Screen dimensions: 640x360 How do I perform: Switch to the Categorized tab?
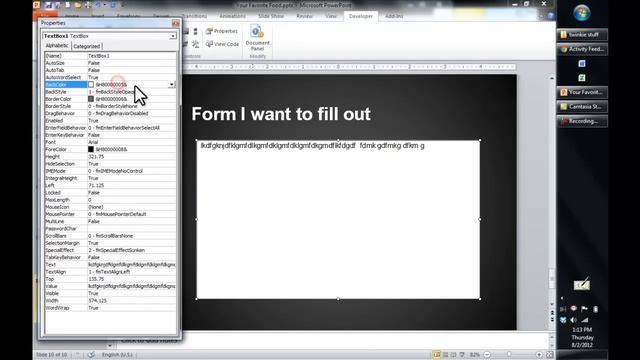pyautogui.click(x=87, y=46)
